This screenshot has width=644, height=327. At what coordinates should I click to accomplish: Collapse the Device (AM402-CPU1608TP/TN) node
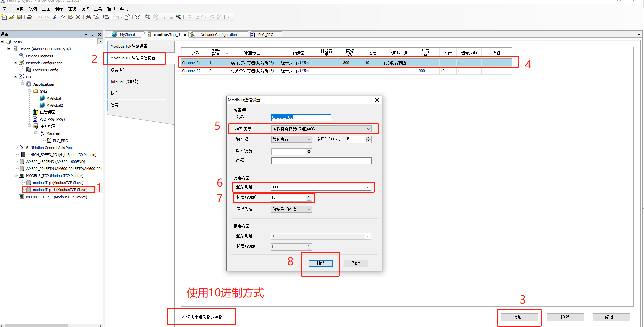[9, 49]
